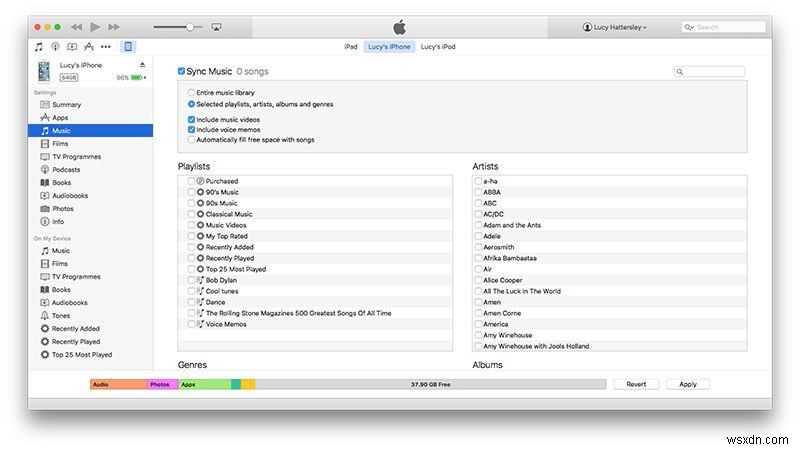Click the Revert button

click(x=636, y=384)
